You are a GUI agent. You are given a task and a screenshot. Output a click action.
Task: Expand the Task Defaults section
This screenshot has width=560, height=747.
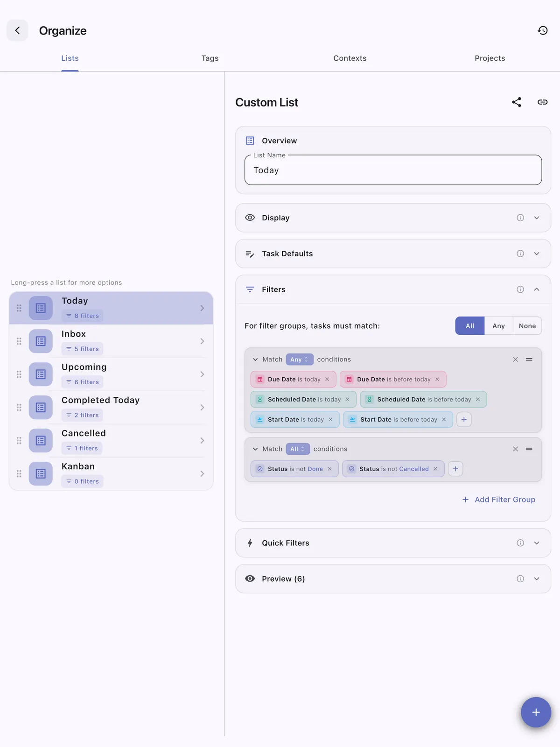[537, 254]
